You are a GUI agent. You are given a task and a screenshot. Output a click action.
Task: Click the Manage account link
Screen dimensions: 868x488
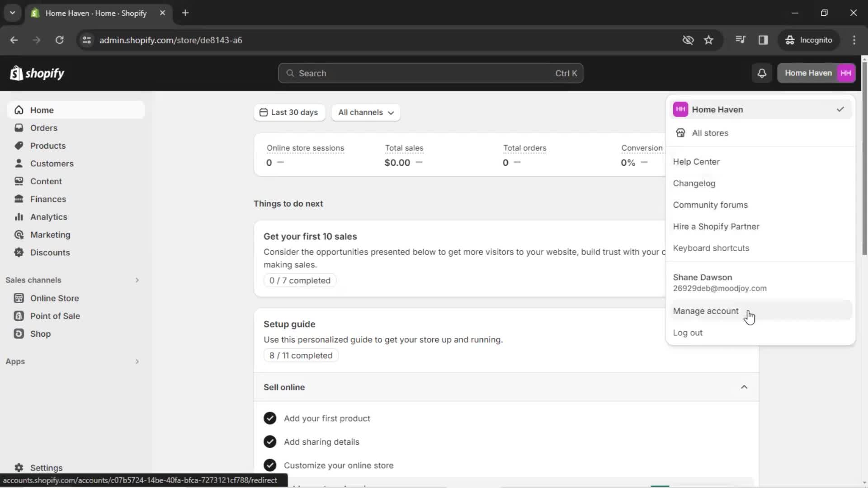707,310
